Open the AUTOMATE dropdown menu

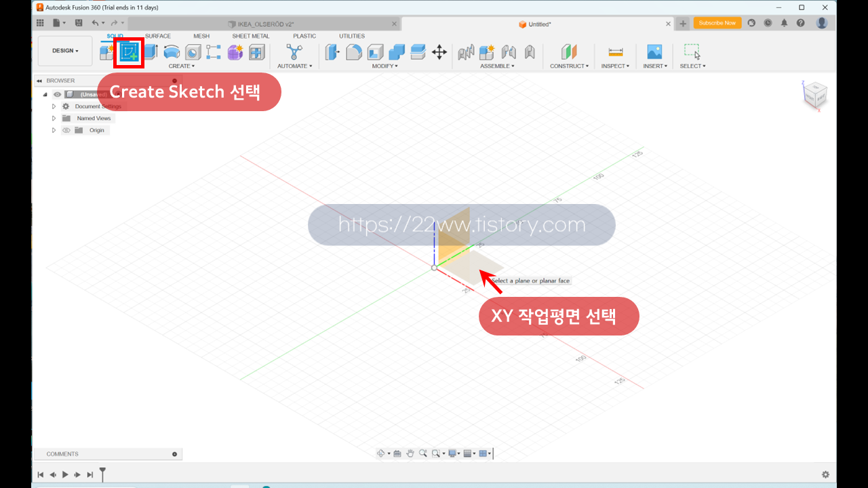click(x=295, y=66)
